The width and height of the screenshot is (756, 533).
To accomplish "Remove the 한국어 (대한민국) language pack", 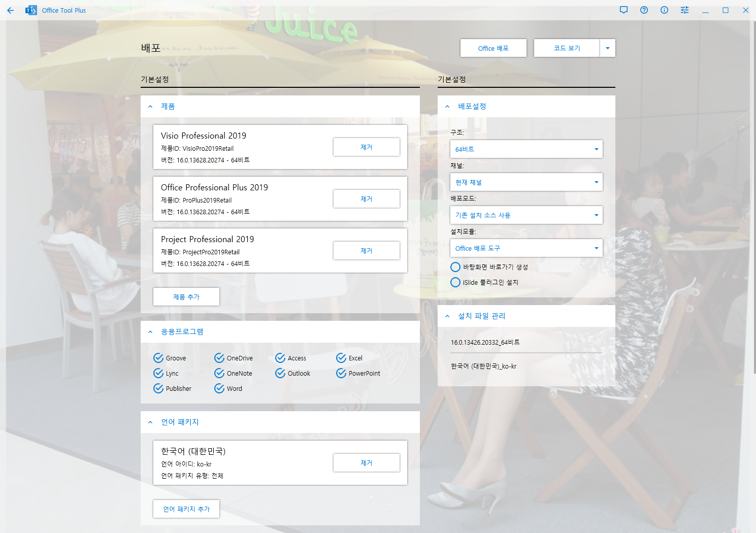I will [367, 463].
